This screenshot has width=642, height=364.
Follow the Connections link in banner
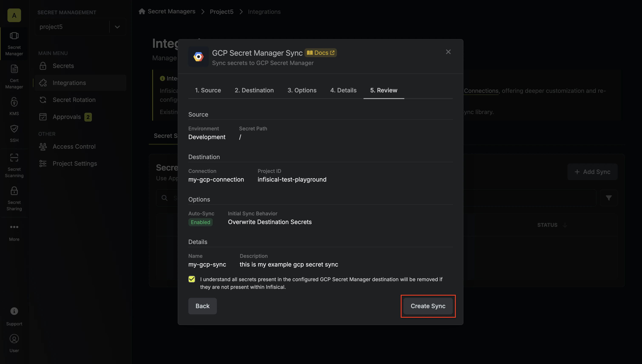(481, 90)
